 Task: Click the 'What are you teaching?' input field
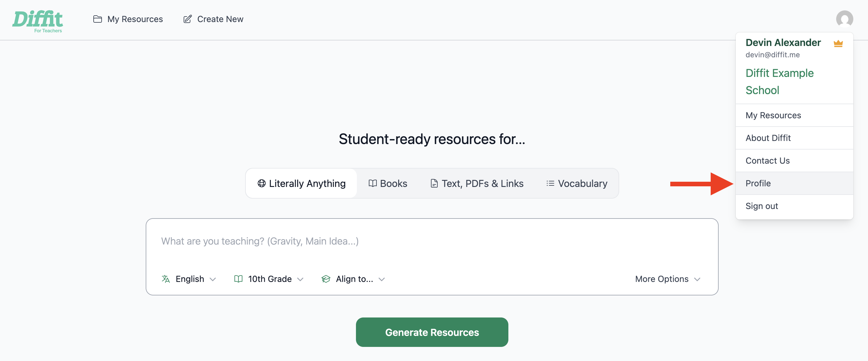point(431,241)
